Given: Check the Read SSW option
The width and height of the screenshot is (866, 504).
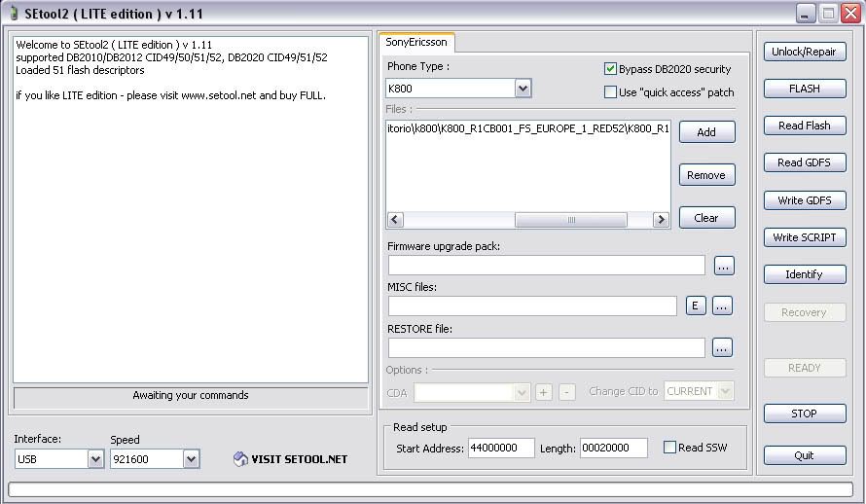Looking at the screenshot, I should click(669, 448).
